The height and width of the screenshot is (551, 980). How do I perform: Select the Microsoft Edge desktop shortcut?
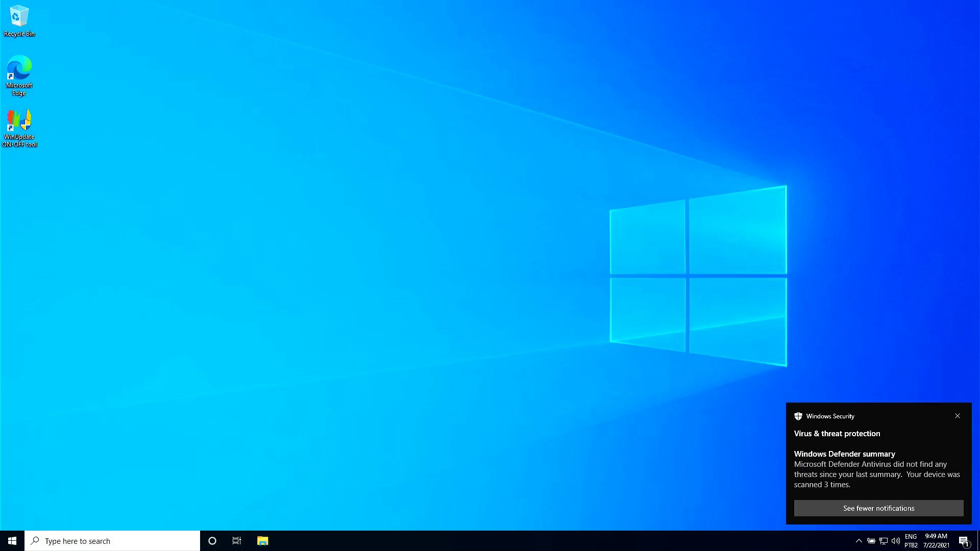coord(19,76)
